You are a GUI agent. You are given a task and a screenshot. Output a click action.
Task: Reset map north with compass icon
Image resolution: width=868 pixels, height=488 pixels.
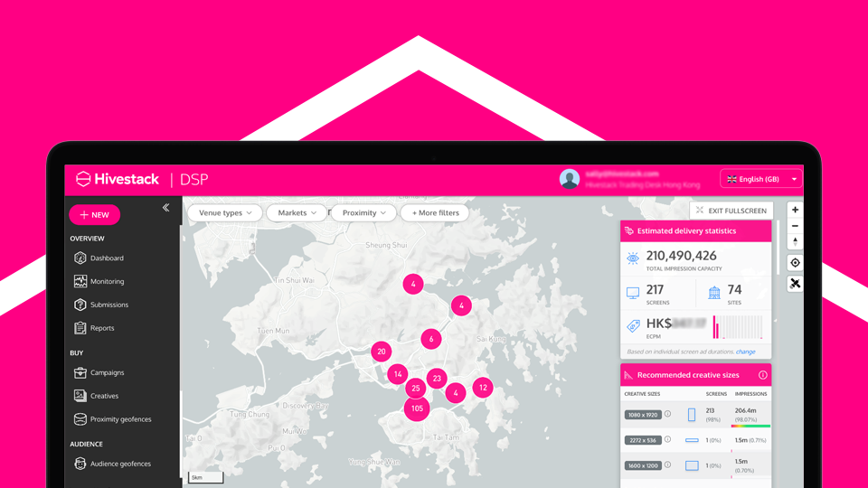pyautogui.click(x=795, y=241)
